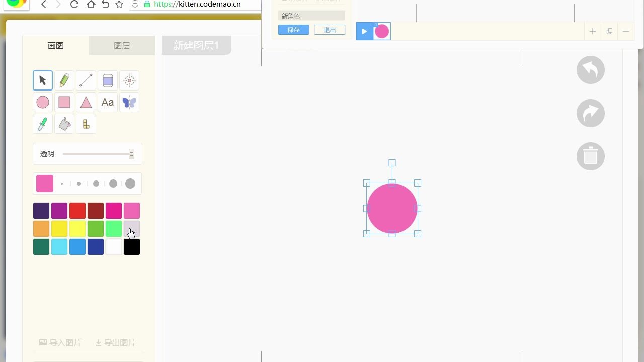644x362 pixels.
Task: Select the ruler measuring tool
Action: tap(86, 124)
